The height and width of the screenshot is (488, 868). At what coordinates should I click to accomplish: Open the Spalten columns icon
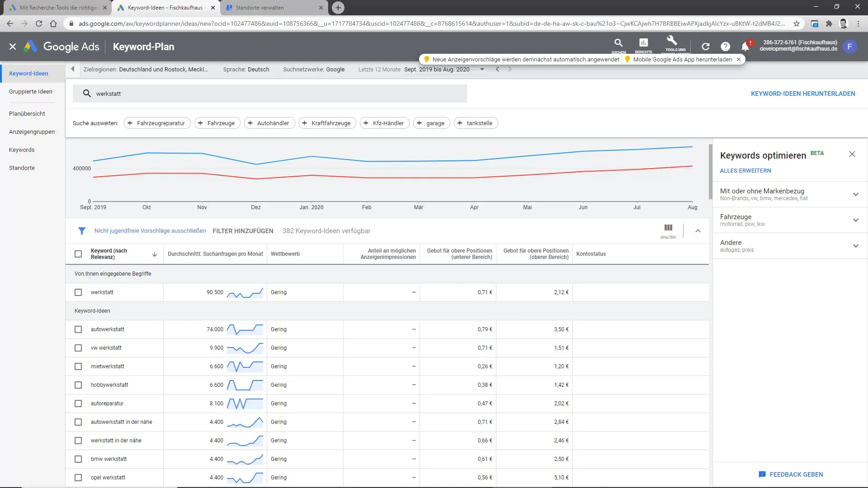[x=668, y=230]
